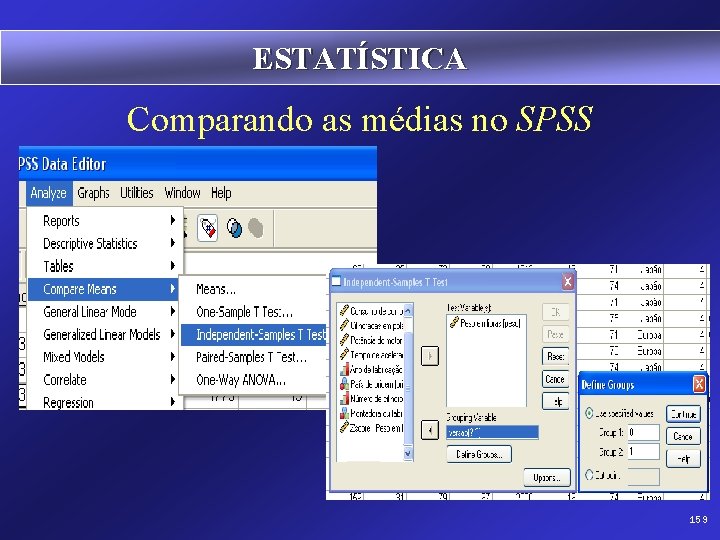Click Cancel in Define Groups dialog
Image resolution: width=720 pixels, height=540 pixels.
coord(683,436)
